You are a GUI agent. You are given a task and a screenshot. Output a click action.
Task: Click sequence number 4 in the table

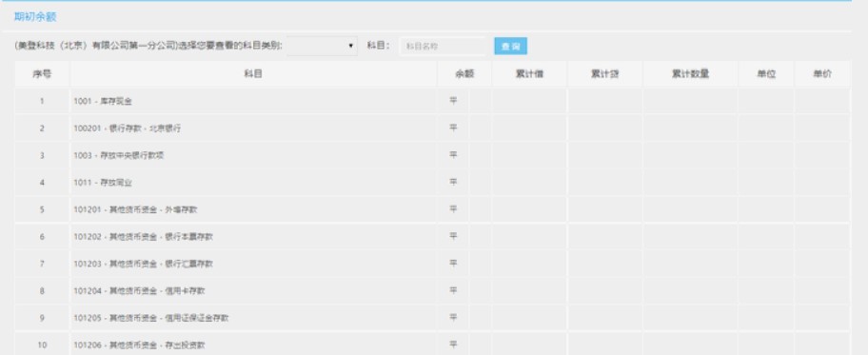(x=42, y=183)
